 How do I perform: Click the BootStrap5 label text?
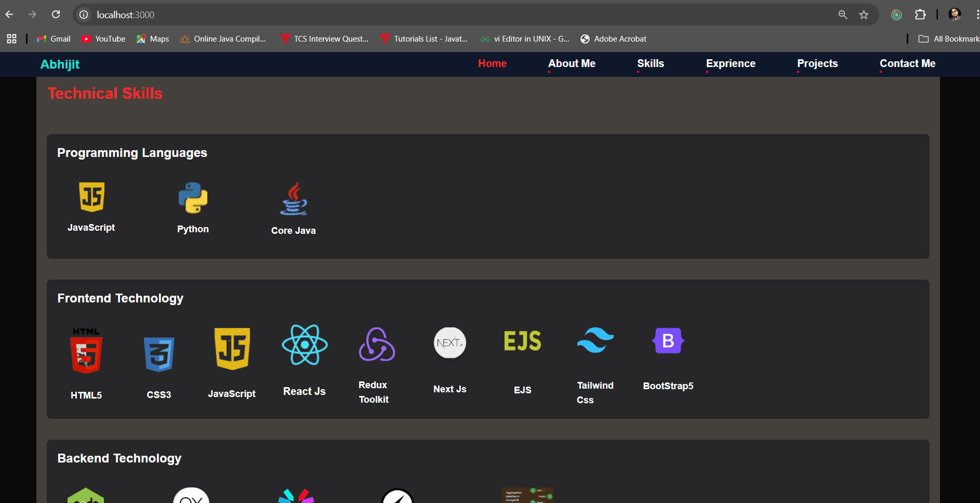[668, 386]
